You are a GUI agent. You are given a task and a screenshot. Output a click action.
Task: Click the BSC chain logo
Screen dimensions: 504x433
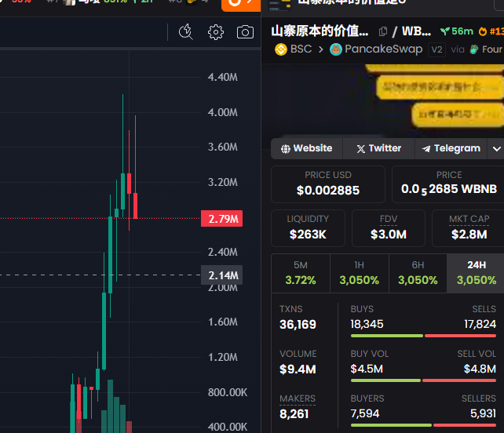(x=281, y=49)
